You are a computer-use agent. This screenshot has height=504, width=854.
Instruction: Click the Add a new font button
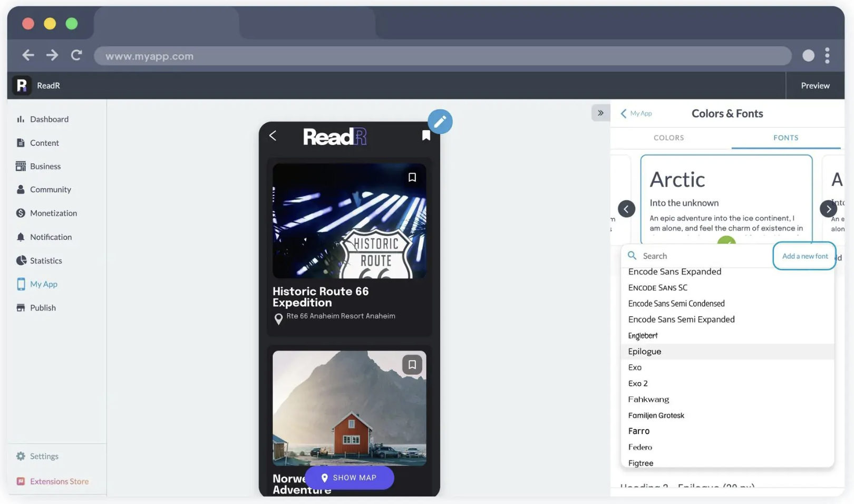[x=804, y=256]
